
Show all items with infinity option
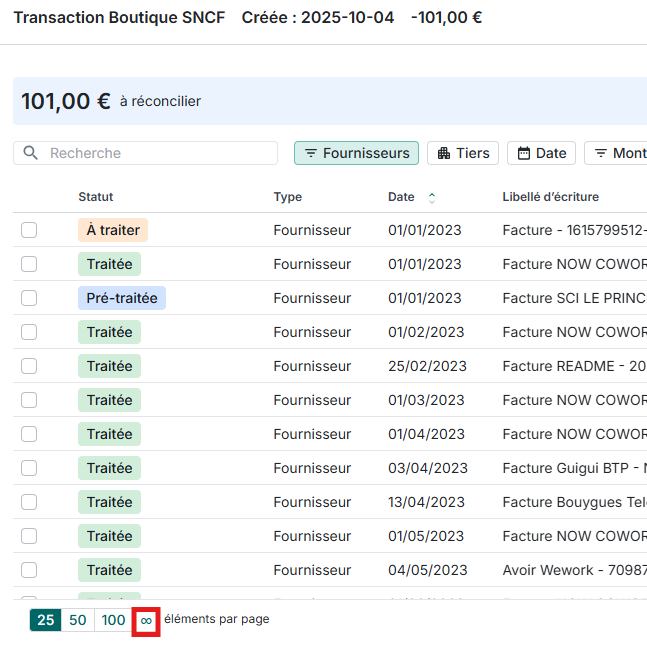click(146, 620)
